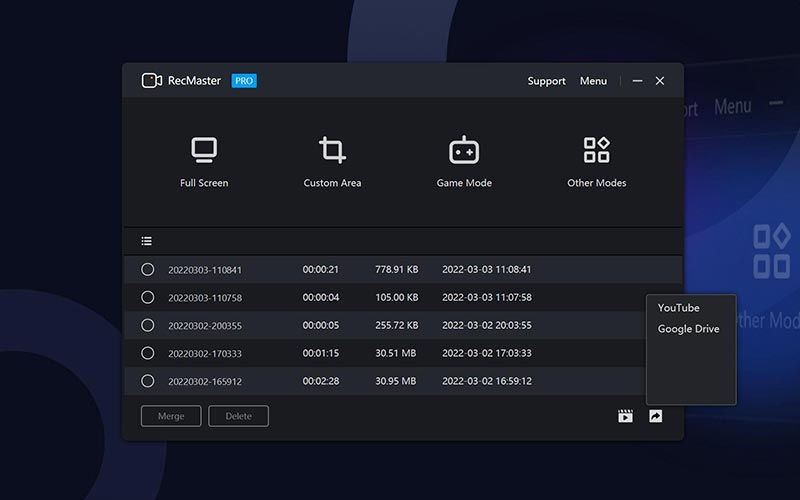This screenshot has width=800, height=500.
Task: Click the PRO badge
Action: click(x=244, y=81)
